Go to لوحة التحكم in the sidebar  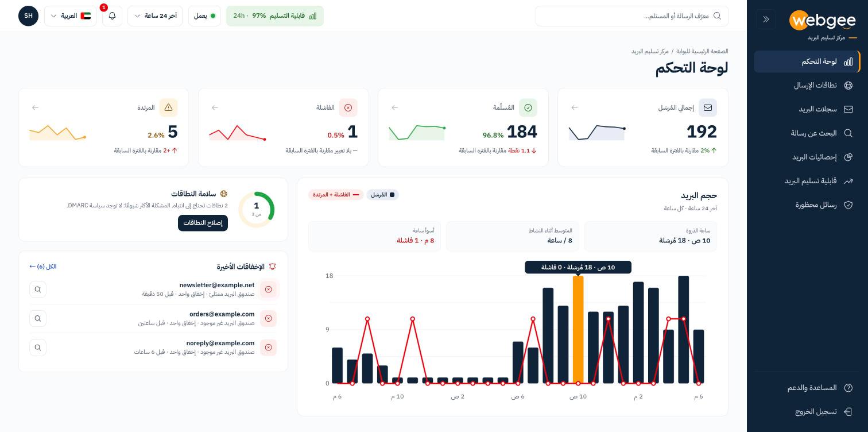coord(807,61)
